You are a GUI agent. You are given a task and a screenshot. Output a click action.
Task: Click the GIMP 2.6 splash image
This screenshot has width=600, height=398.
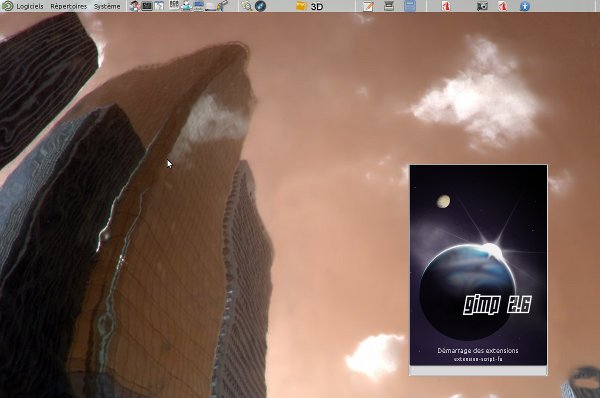coord(478,265)
